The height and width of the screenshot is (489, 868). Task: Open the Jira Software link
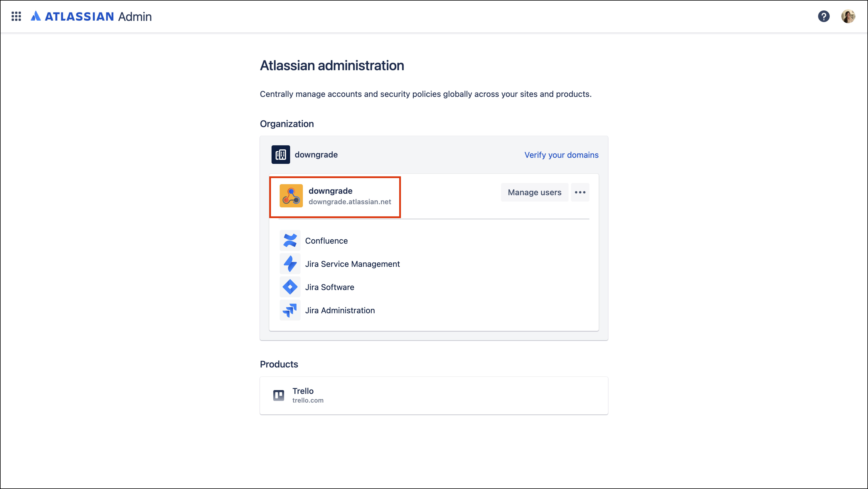coord(330,287)
